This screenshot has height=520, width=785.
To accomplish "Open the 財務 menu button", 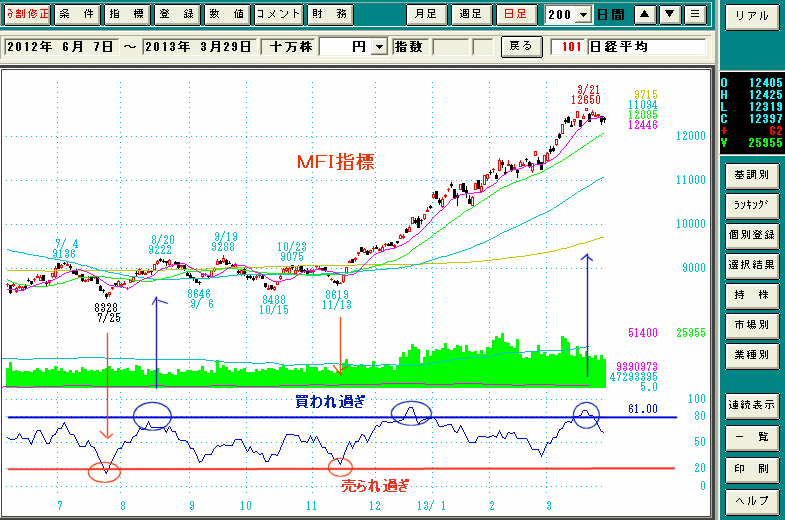I will click(329, 14).
